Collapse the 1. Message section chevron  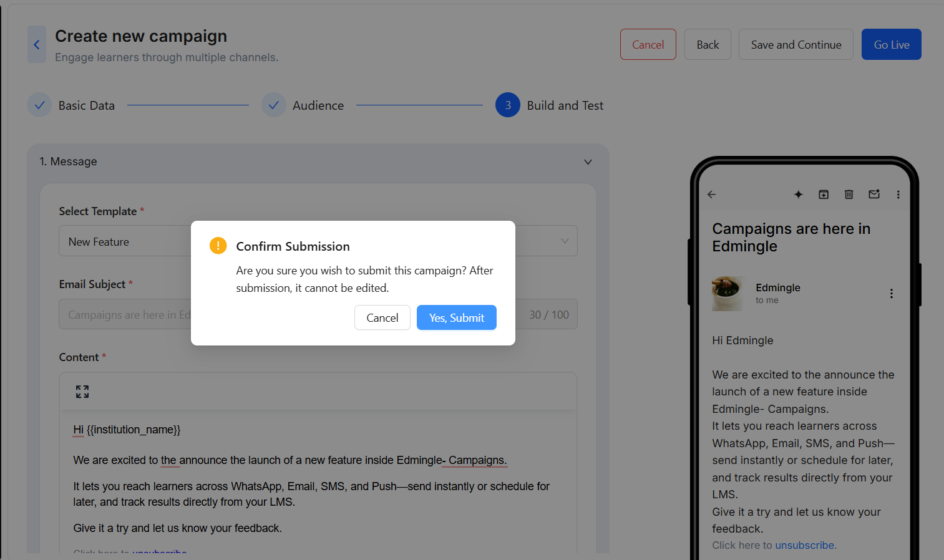(588, 162)
